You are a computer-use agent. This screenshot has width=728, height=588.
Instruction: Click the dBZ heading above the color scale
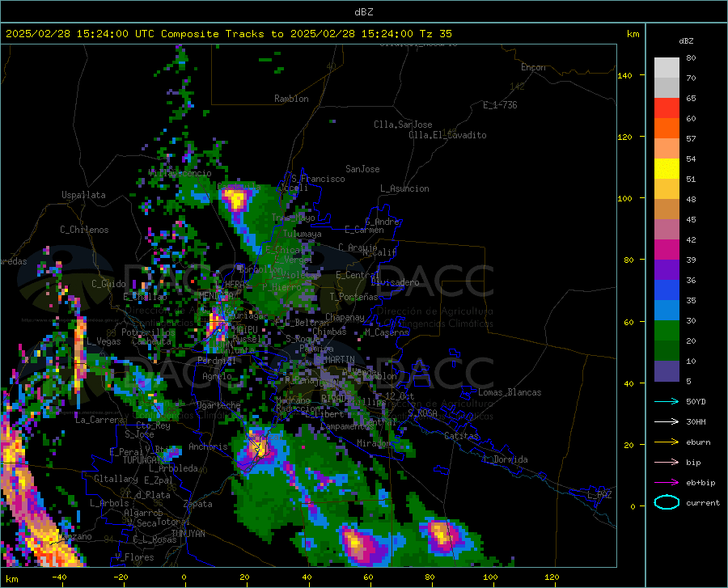click(x=686, y=40)
